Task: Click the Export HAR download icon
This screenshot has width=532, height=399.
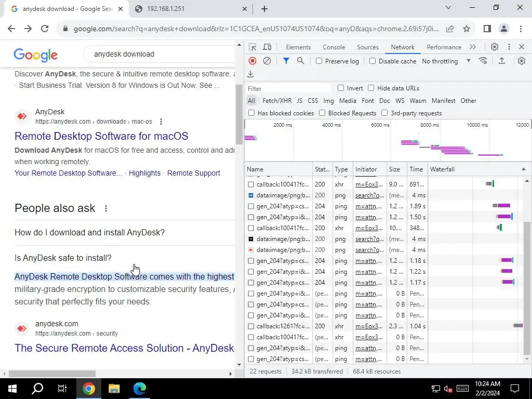Action: [250, 74]
